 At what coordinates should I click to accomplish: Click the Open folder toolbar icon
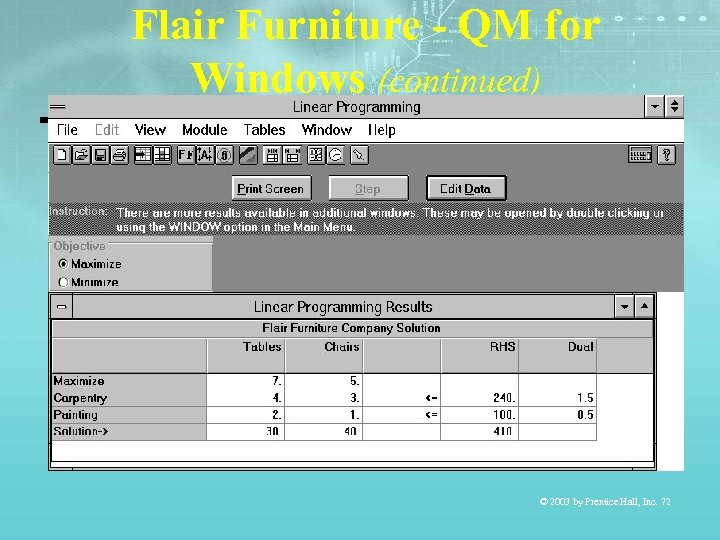(81, 155)
